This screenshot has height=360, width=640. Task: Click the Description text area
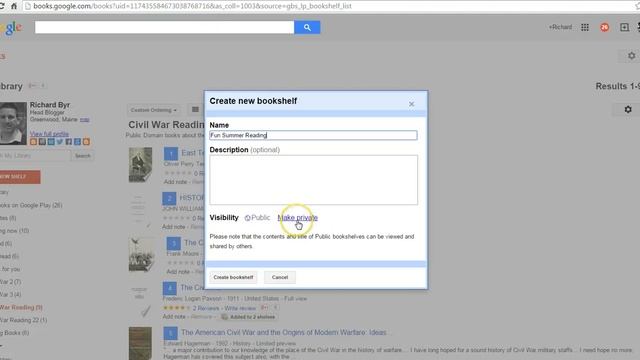(x=313, y=180)
